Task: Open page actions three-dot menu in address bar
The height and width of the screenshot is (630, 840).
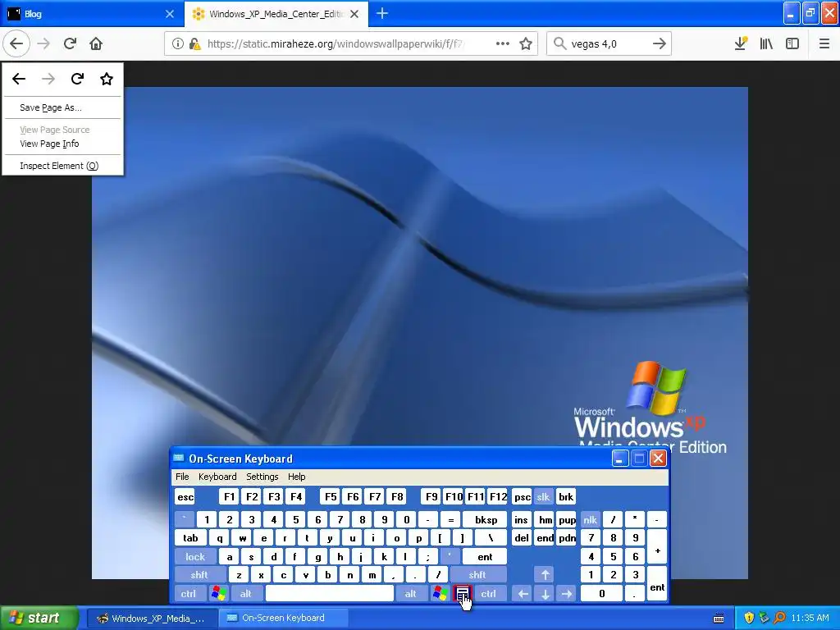Action: 503,43
